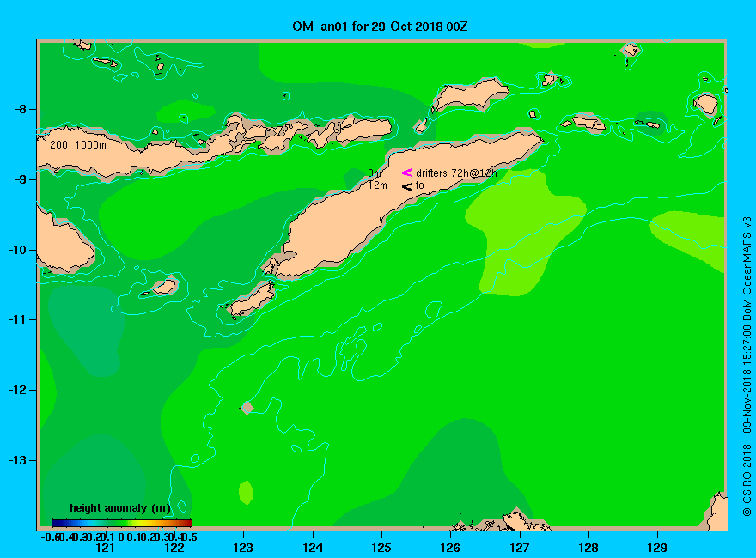756x558 pixels.
Task: Click the 'to' label beside the black arrow
Action: pyautogui.click(x=419, y=185)
